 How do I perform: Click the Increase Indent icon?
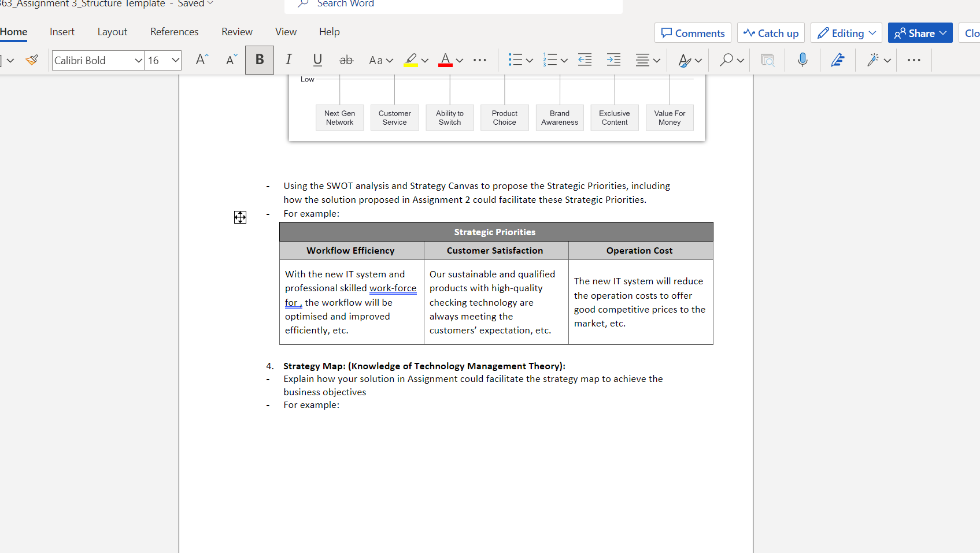click(613, 60)
